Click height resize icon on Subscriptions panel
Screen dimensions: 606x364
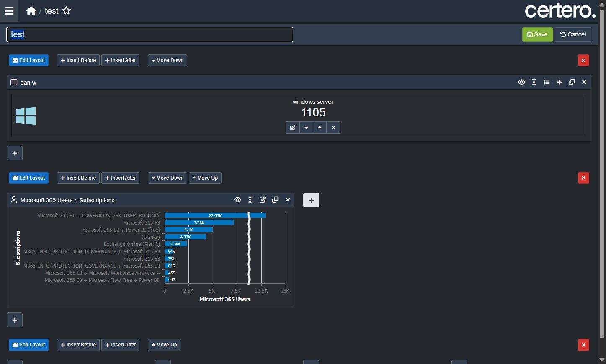[x=250, y=200]
